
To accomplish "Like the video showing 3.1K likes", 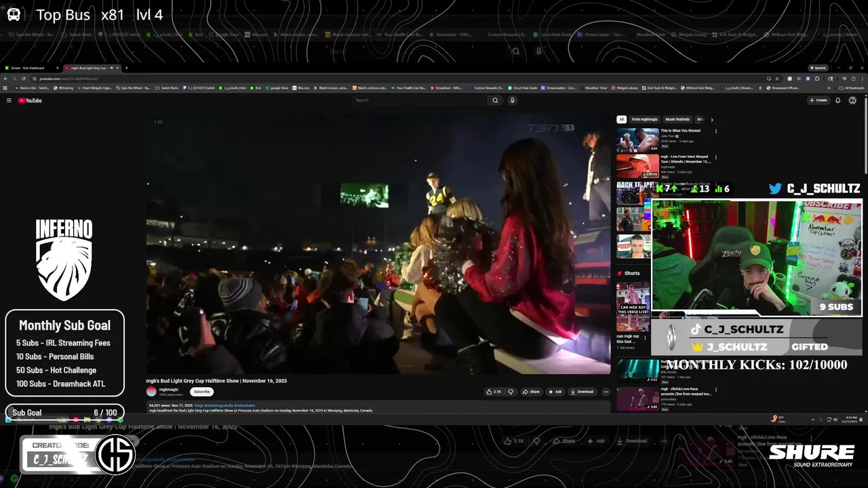I will click(494, 392).
